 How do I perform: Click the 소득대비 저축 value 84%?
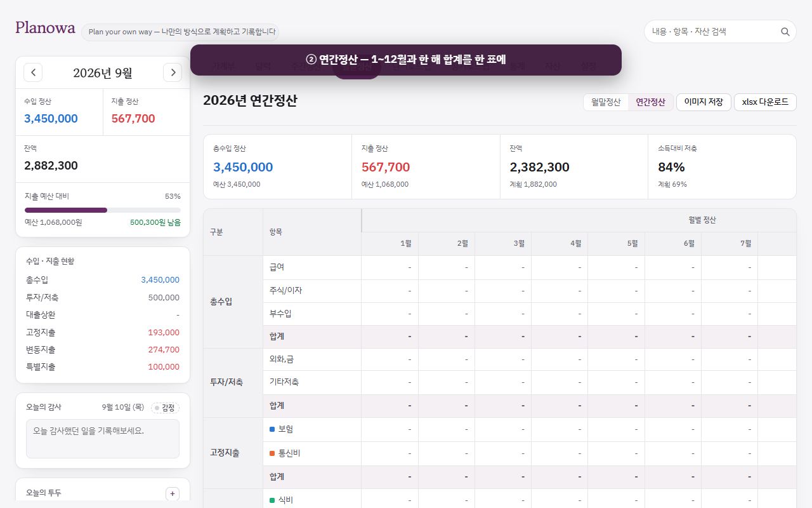tap(671, 167)
